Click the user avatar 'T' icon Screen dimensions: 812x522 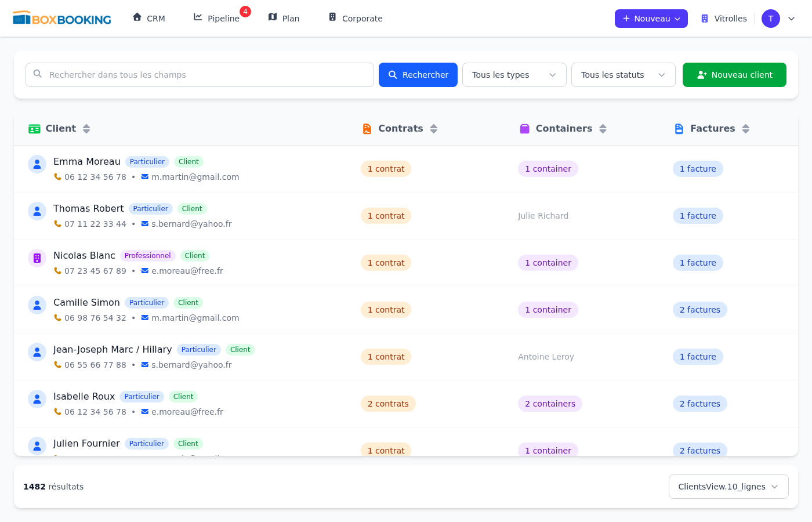click(770, 19)
